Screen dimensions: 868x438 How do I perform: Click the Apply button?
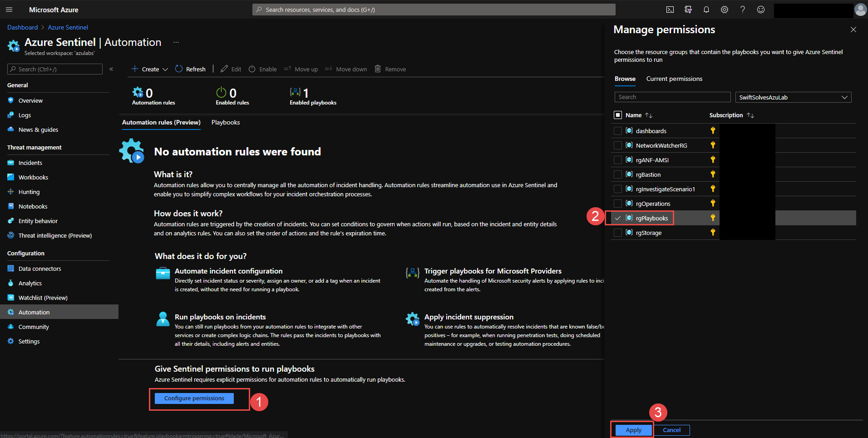click(x=634, y=430)
